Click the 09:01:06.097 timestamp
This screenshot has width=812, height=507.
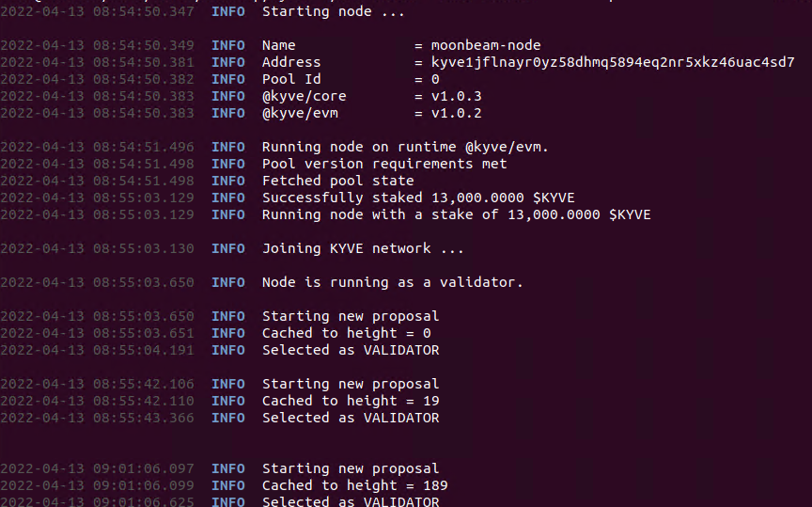coord(144,468)
